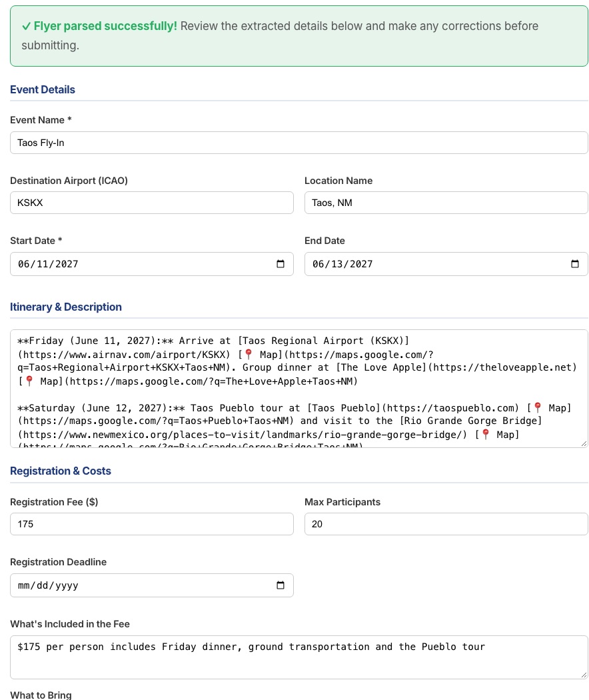Focus the Max Participants field

pyautogui.click(x=446, y=524)
